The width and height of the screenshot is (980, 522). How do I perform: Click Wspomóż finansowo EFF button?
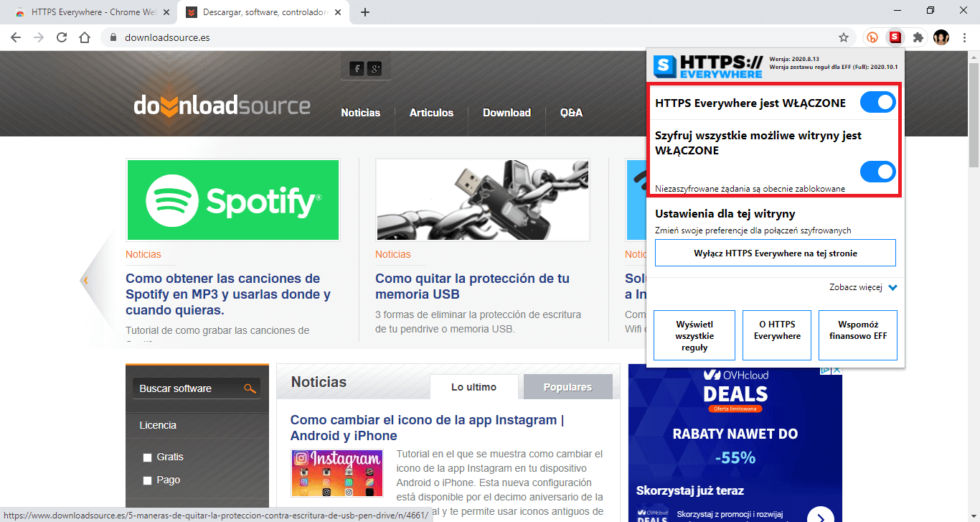(x=858, y=335)
